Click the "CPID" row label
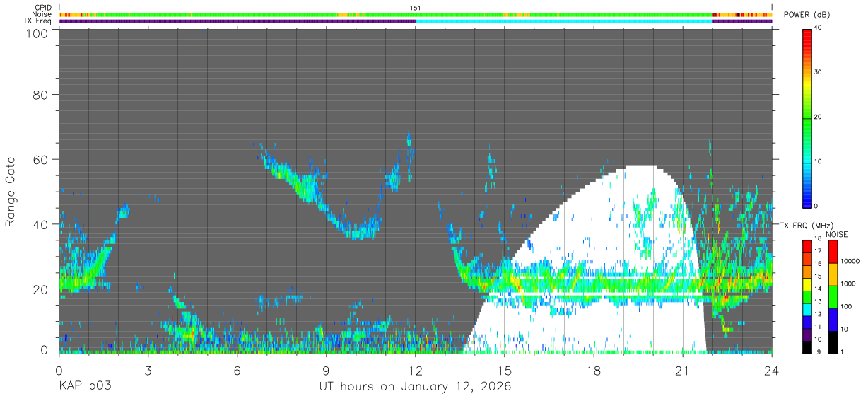The width and height of the screenshot is (868, 401). click(x=44, y=7)
